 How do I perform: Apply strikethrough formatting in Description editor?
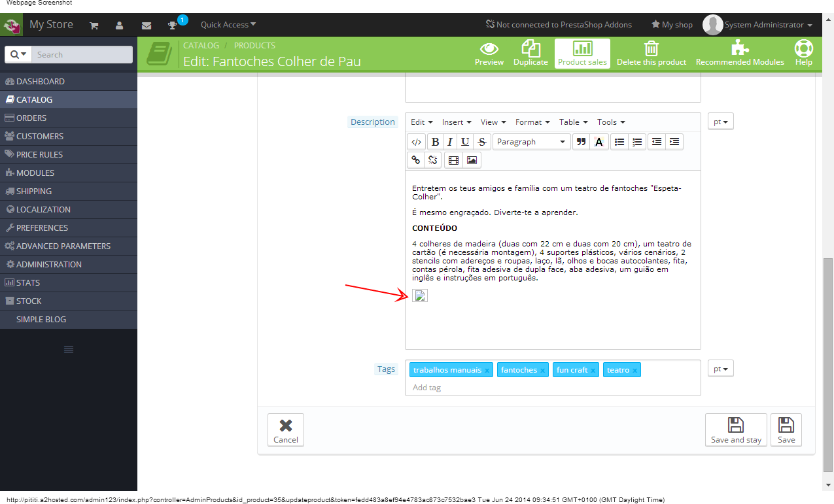[481, 142]
